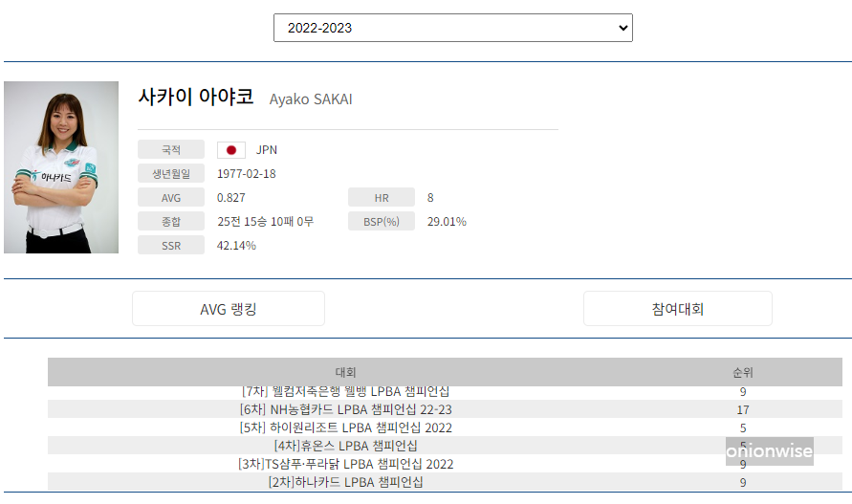Select the [4차]휴온스 LPBA 챔피언십 row
This screenshot has width=852, height=504.
445,446
